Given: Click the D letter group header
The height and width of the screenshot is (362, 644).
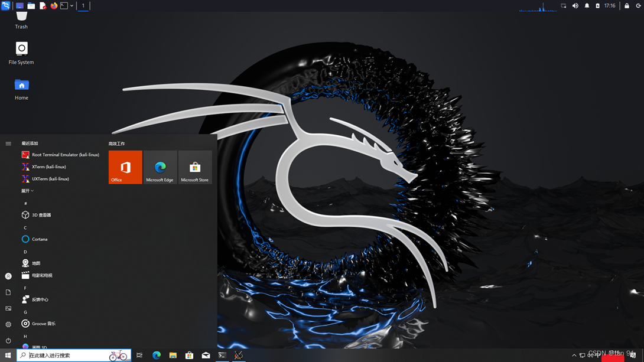Looking at the screenshot, I should point(25,252).
